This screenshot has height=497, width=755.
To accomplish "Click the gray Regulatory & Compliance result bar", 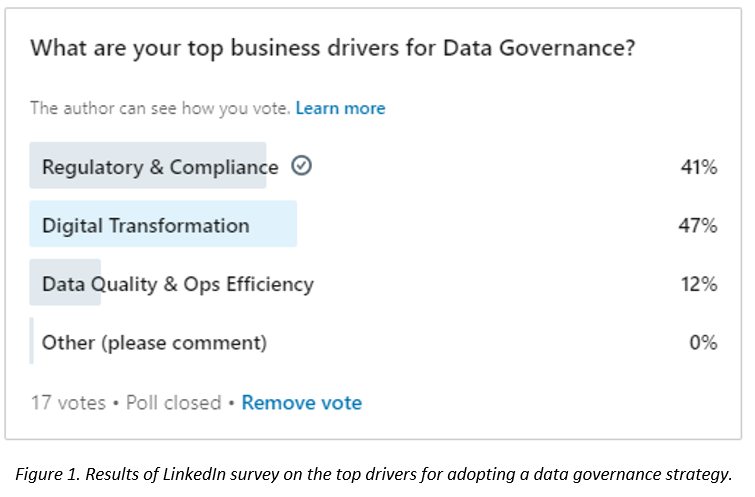I will [148, 165].
